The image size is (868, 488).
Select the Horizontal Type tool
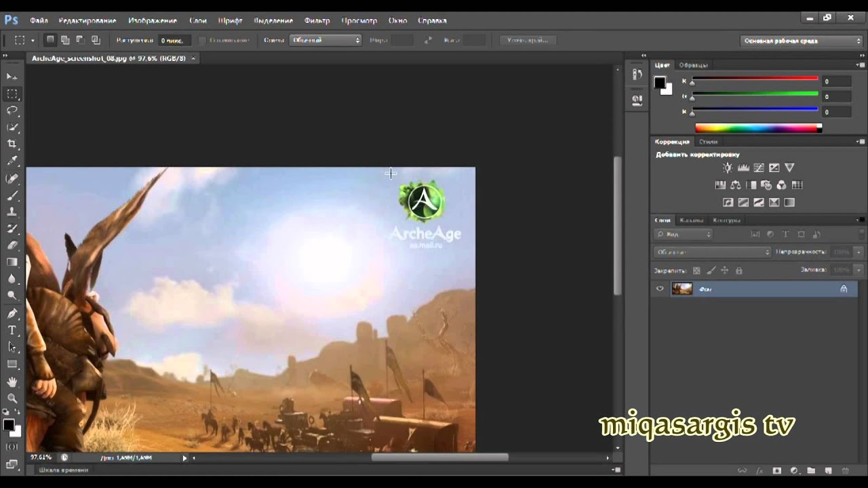pyautogui.click(x=12, y=330)
